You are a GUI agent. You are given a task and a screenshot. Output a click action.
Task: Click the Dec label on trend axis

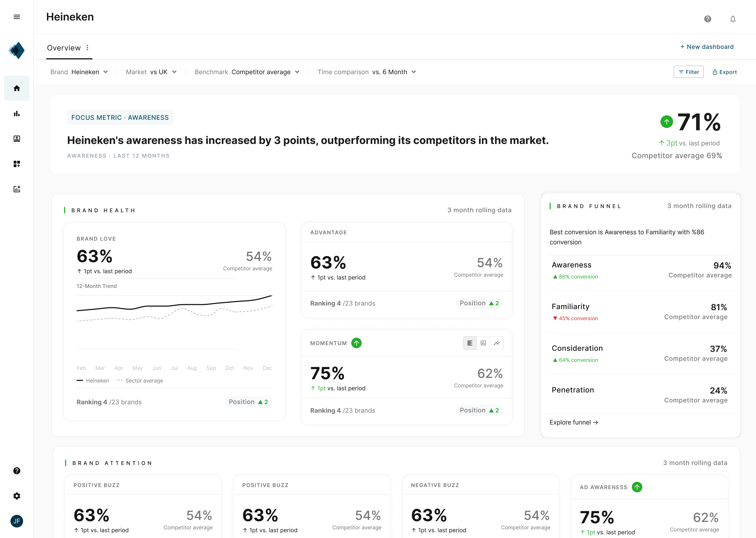267,368
